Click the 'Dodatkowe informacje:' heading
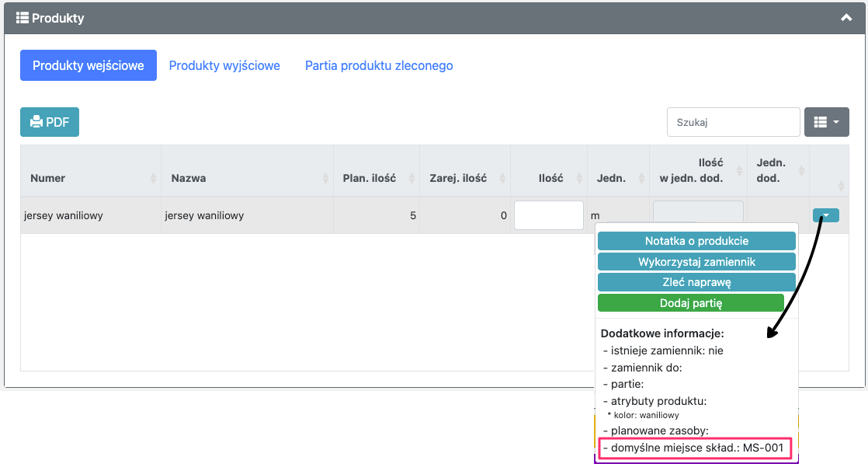Screen dimensions: 868x464 (662, 333)
